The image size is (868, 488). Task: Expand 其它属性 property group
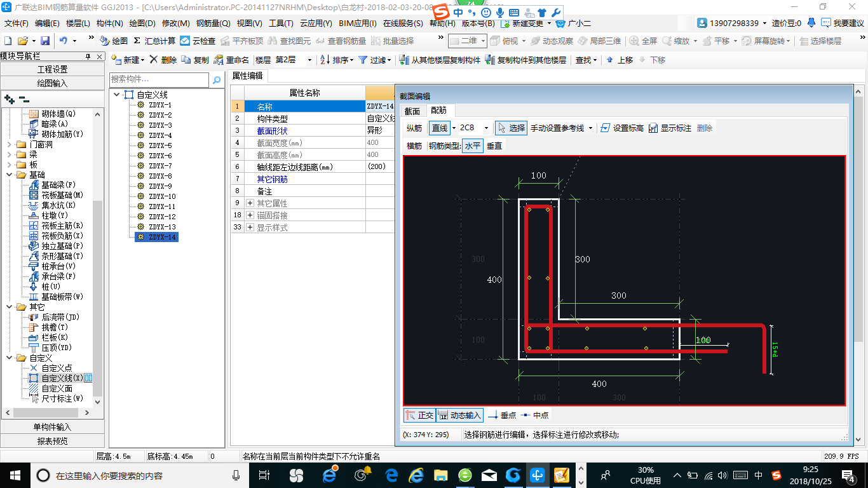pos(250,203)
